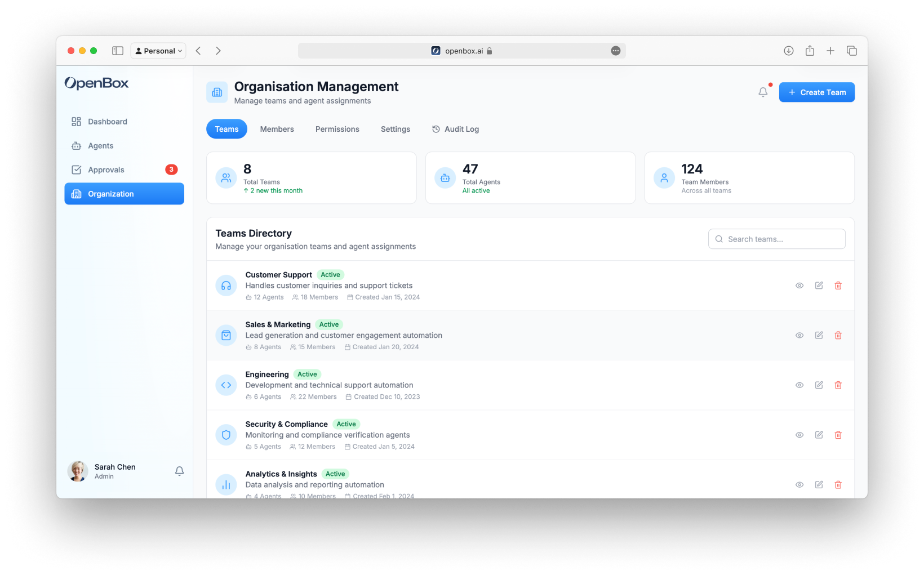Viewport: 924px width, 575px height.
Task: Edit the Sales & Marketing team
Action: pyautogui.click(x=819, y=335)
